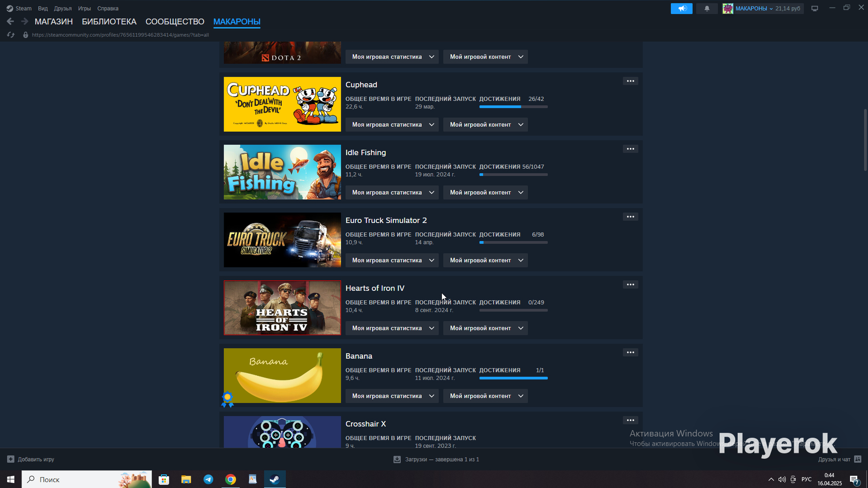Expand Моя игровая статистика for Euro Truck Simulator 2

tap(392, 260)
